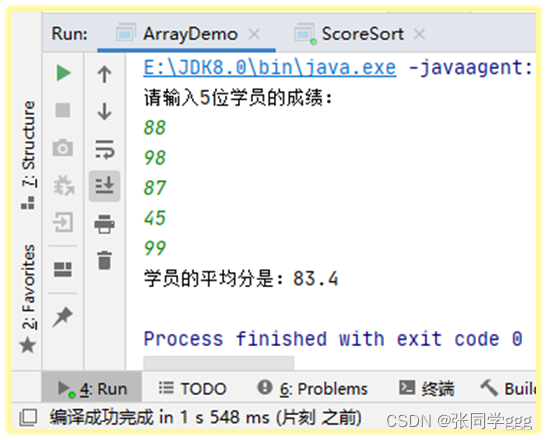This screenshot has height=440, width=547.
Task: Toggle the Soft-Wrap console icon
Action: pos(104,149)
